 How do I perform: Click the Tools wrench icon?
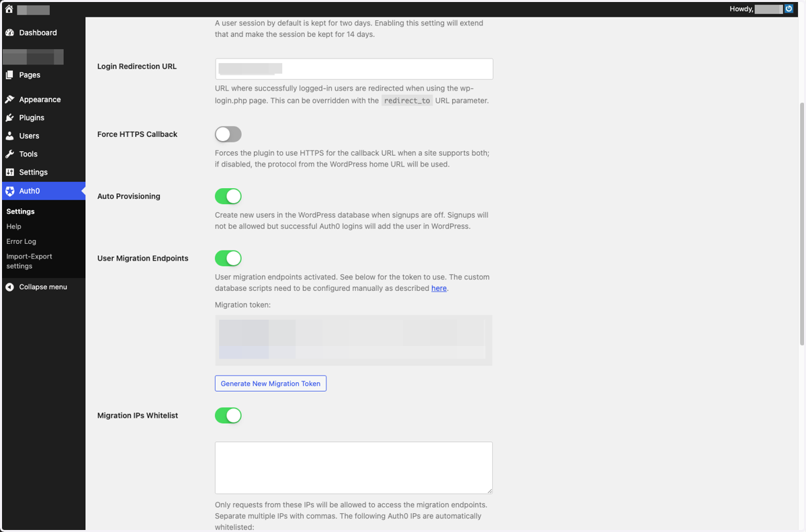point(9,154)
